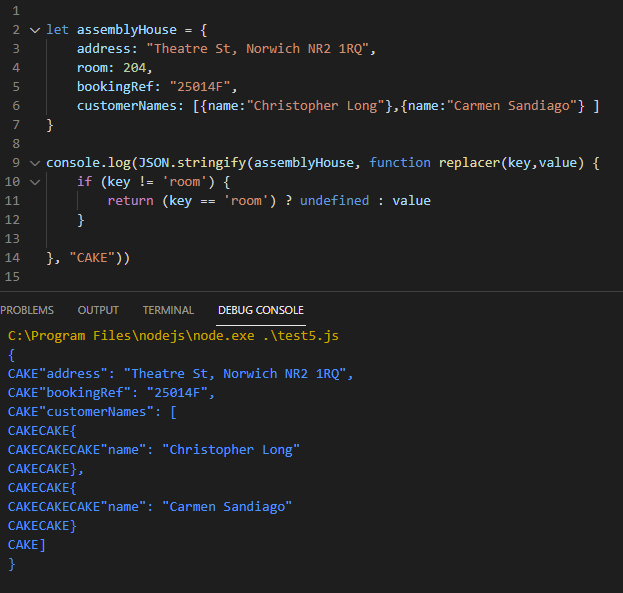The image size is (623, 593).
Task: Click line number 2 in the gutter
Action: click(x=16, y=30)
